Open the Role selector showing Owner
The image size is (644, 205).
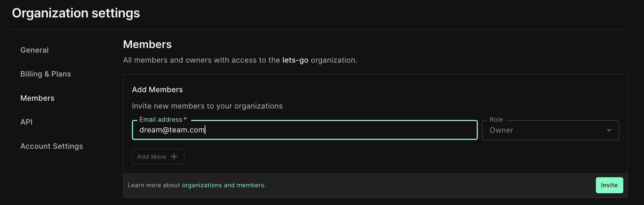pyautogui.click(x=546, y=130)
